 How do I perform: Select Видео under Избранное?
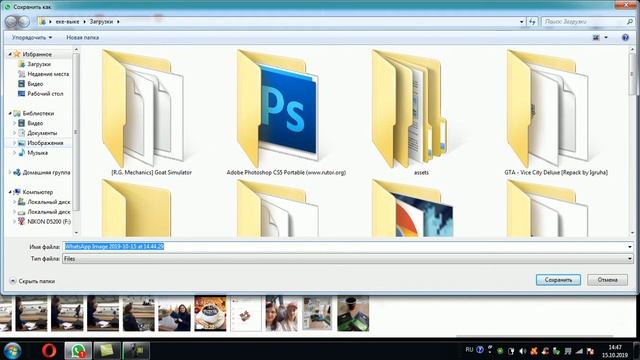35,84
